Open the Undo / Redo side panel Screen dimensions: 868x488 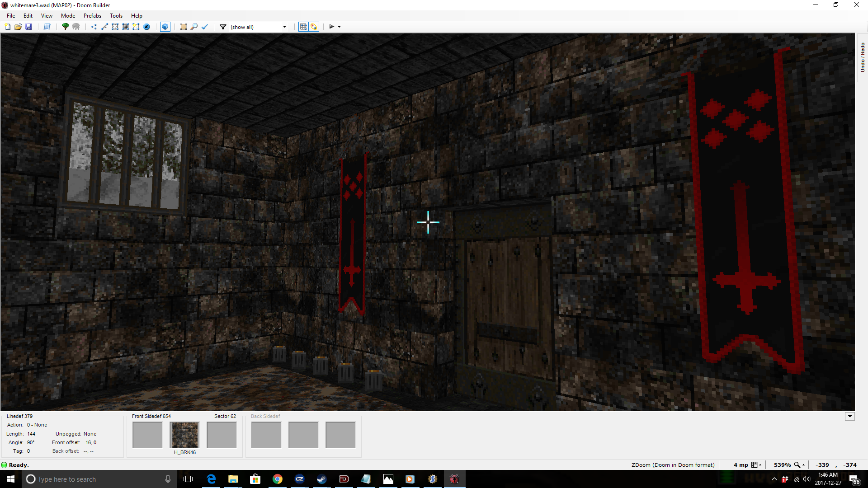(x=862, y=57)
